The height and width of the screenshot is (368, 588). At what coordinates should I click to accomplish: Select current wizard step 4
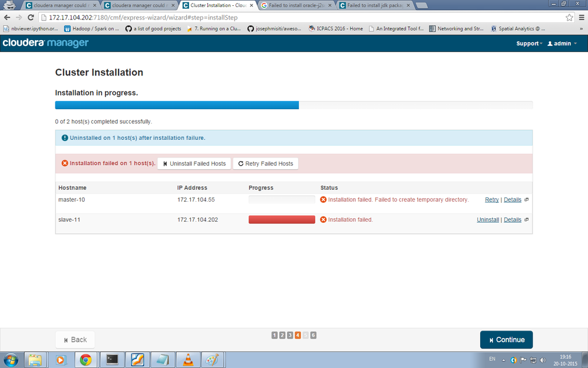point(298,336)
